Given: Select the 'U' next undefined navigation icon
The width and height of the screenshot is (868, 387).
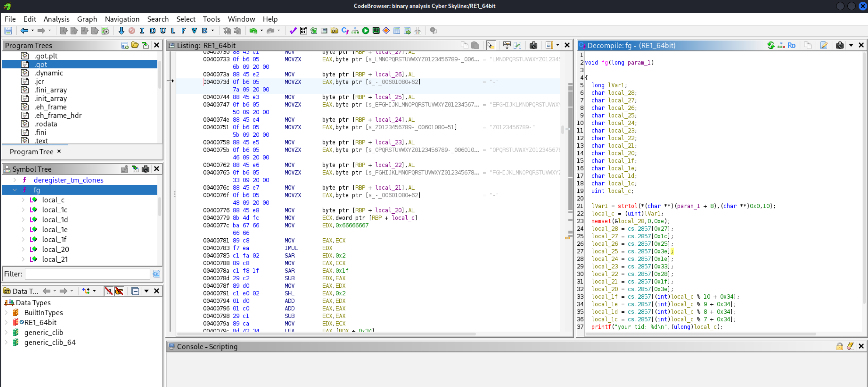Looking at the screenshot, I should pos(163,31).
